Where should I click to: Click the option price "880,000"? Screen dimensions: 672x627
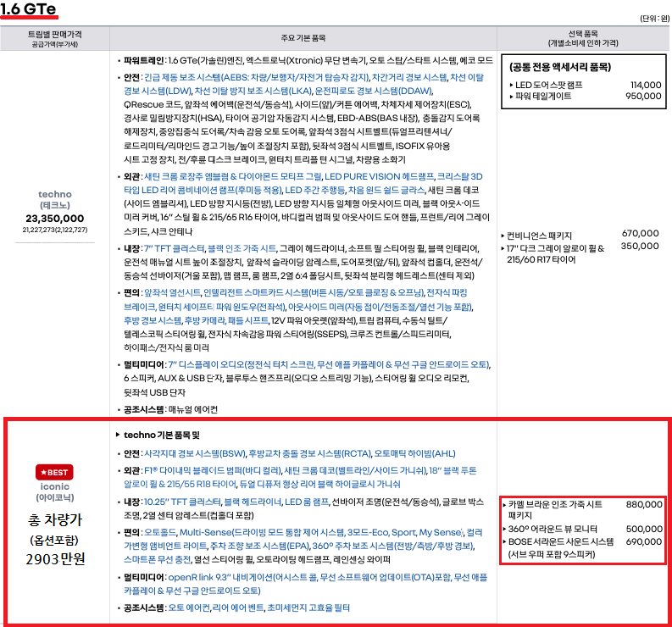pyautogui.click(x=644, y=504)
